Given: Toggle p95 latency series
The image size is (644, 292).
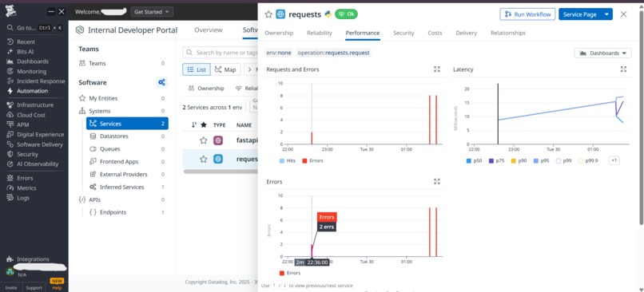Looking at the screenshot, I should click(541, 161).
